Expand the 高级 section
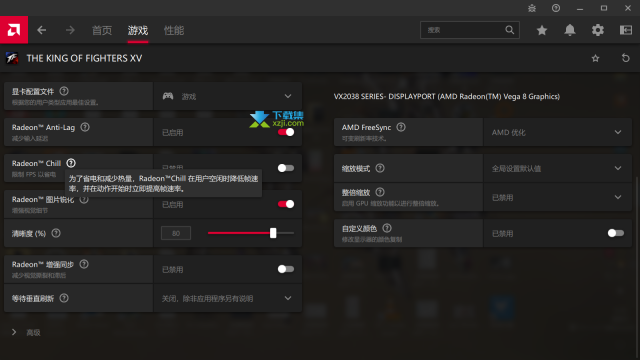This screenshot has width=640, height=360. coord(26,333)
